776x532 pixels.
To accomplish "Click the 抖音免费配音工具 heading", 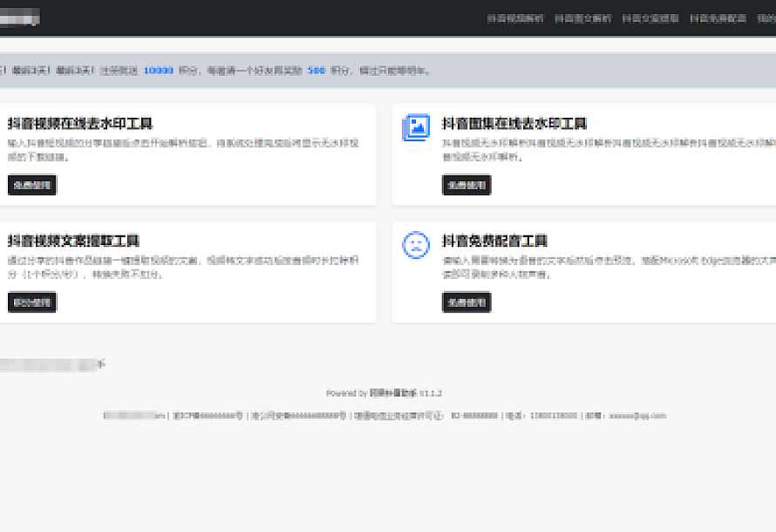I will tap(494, 241).
